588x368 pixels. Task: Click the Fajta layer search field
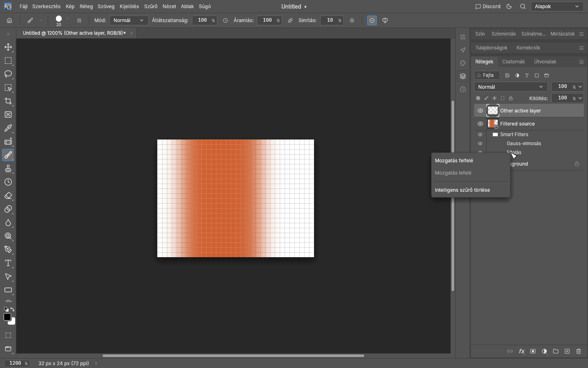tap(487, 75)
